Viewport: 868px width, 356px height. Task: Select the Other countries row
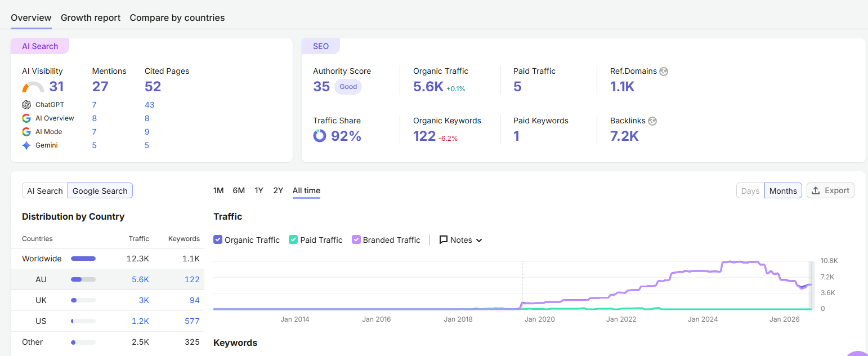coord(108,342)
